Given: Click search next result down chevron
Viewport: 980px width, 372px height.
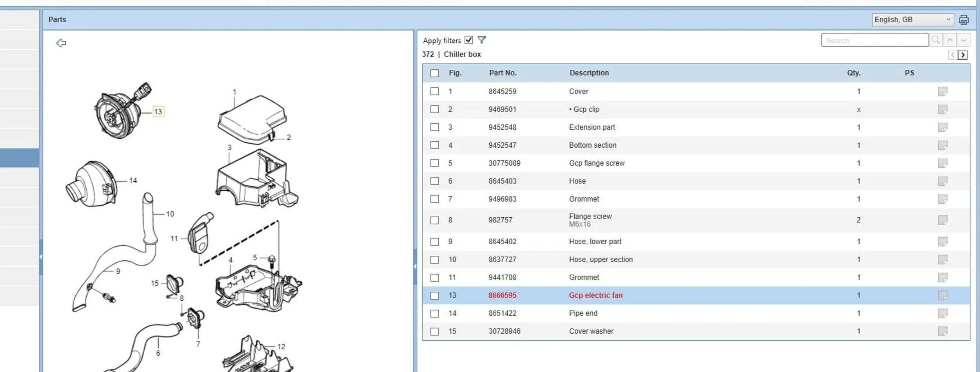Looking at the screenshot, I should (963, 40).
